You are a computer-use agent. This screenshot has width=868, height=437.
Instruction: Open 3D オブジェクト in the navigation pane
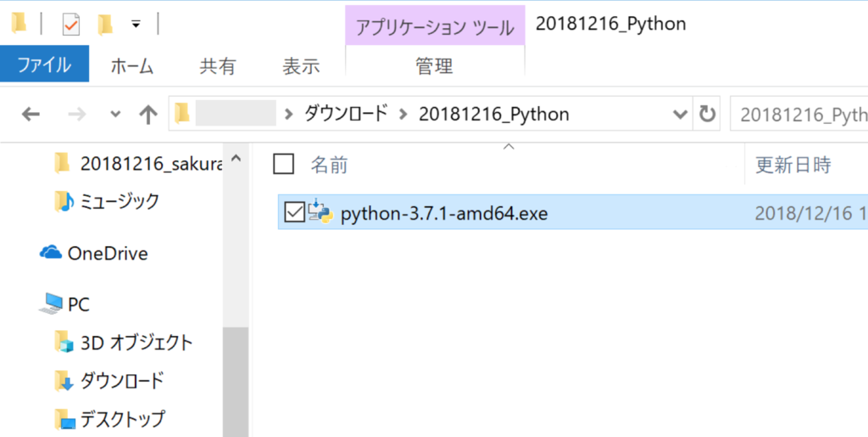pyautogui.click(x=136, y=343)
